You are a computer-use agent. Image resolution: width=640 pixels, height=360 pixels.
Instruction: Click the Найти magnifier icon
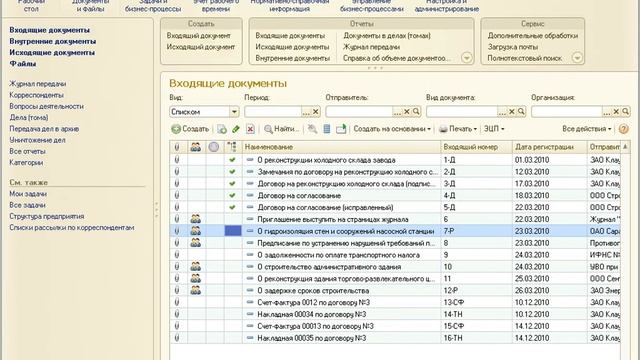pyautogui.click(x=268, y=129)
